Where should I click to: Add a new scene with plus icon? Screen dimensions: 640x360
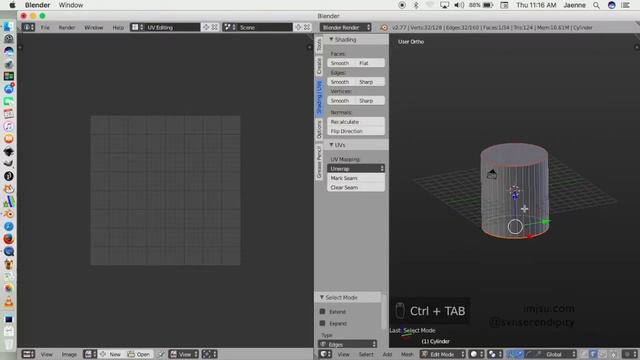[x=298, y=27]
